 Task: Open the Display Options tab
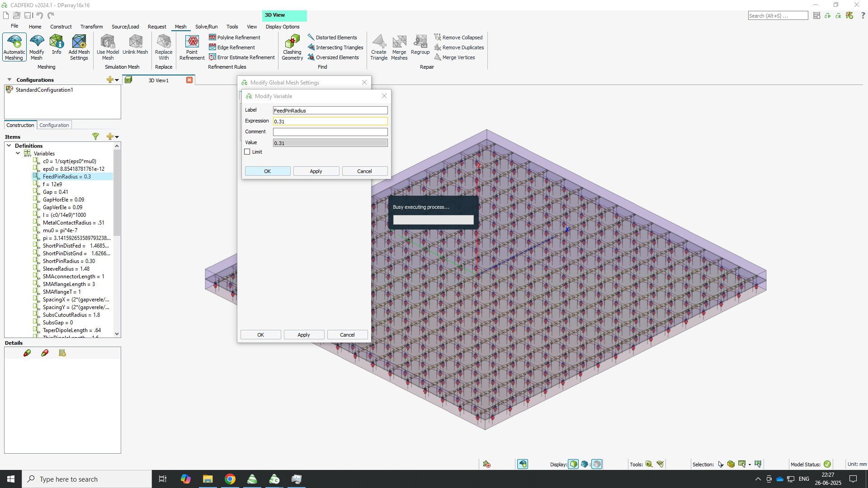click(283, 27)
